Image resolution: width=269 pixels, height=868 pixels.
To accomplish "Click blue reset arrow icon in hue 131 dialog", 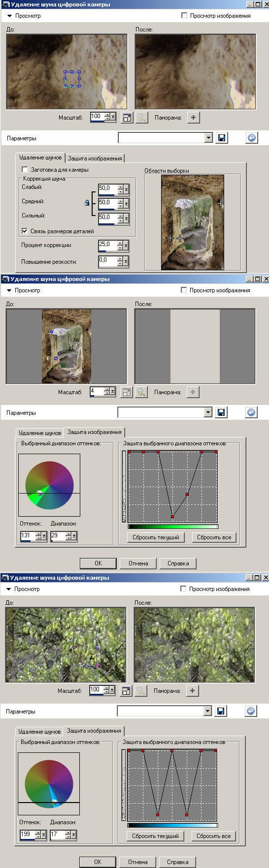I will point(251,412).
